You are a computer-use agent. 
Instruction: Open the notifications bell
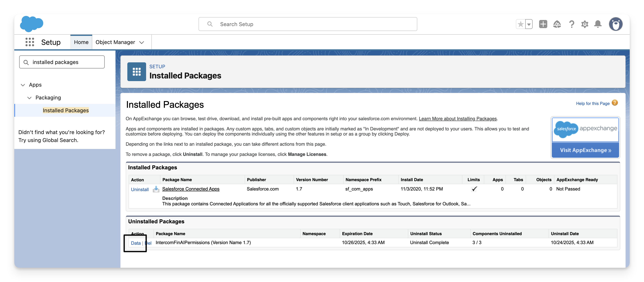[x=598, y=24]
